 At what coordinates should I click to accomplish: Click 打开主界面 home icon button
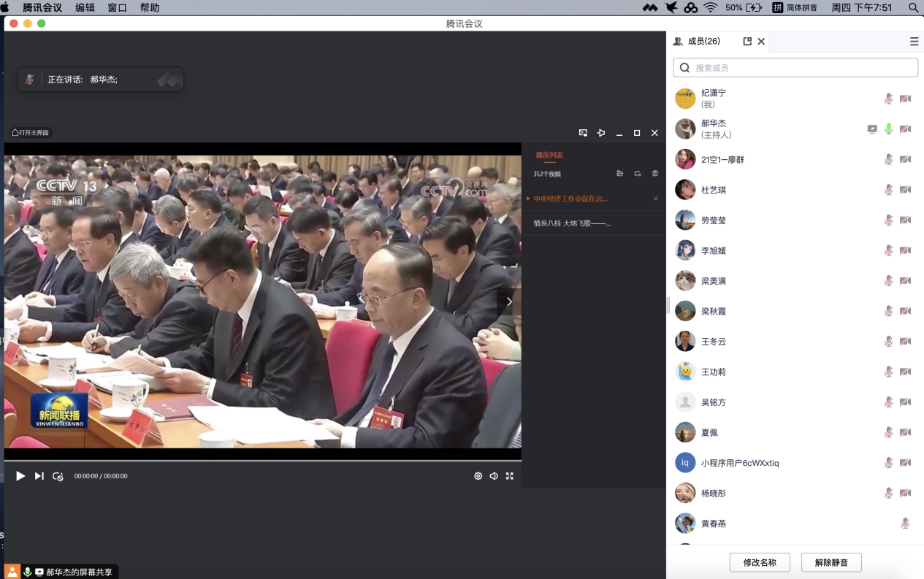tap(31, 133)
